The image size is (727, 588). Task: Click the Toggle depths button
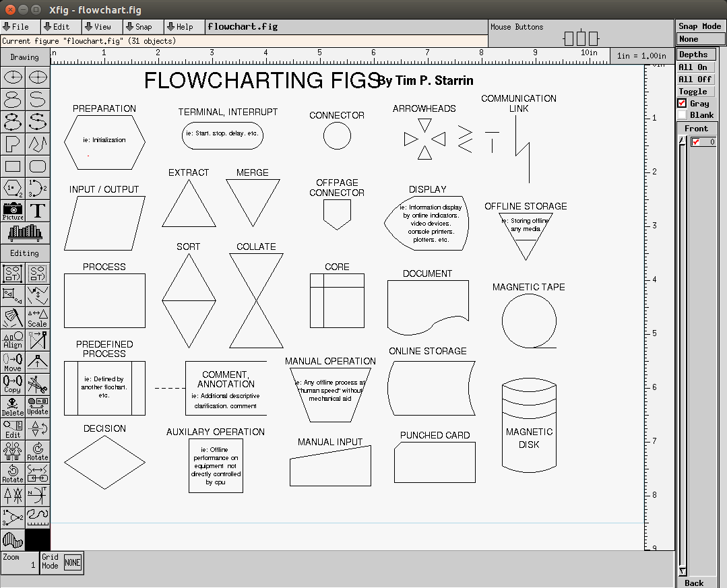695,92
